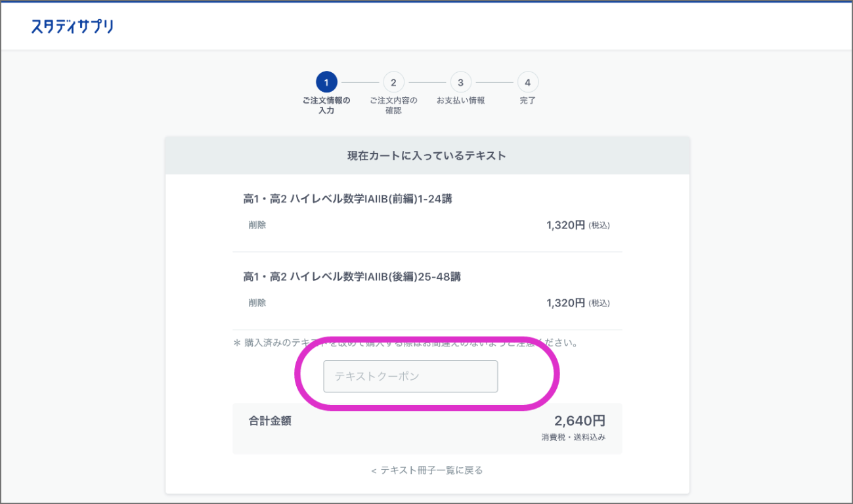
Task: Click the お支払い情報 step label
Action: (x=460, y=100)
